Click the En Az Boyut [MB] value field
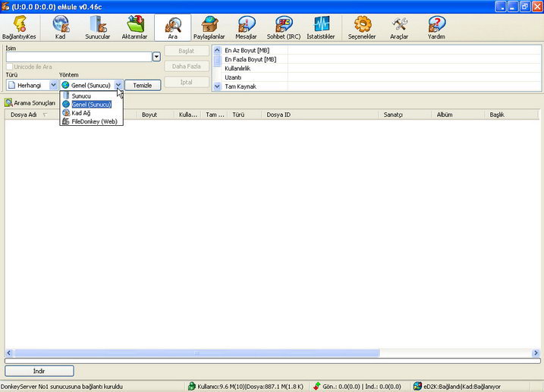This screenshot has height=392, width=544. pyautogui.click(x=414, y=50)
